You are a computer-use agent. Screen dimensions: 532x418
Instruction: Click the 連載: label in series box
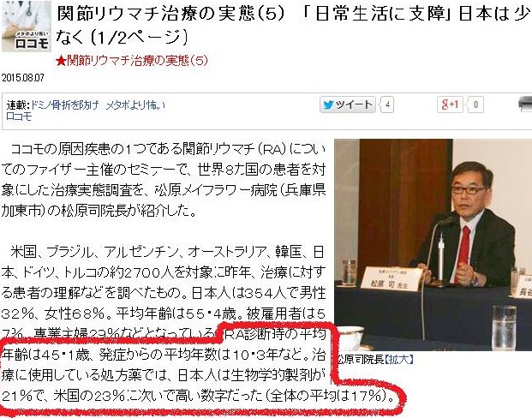[x=19, y=105]
